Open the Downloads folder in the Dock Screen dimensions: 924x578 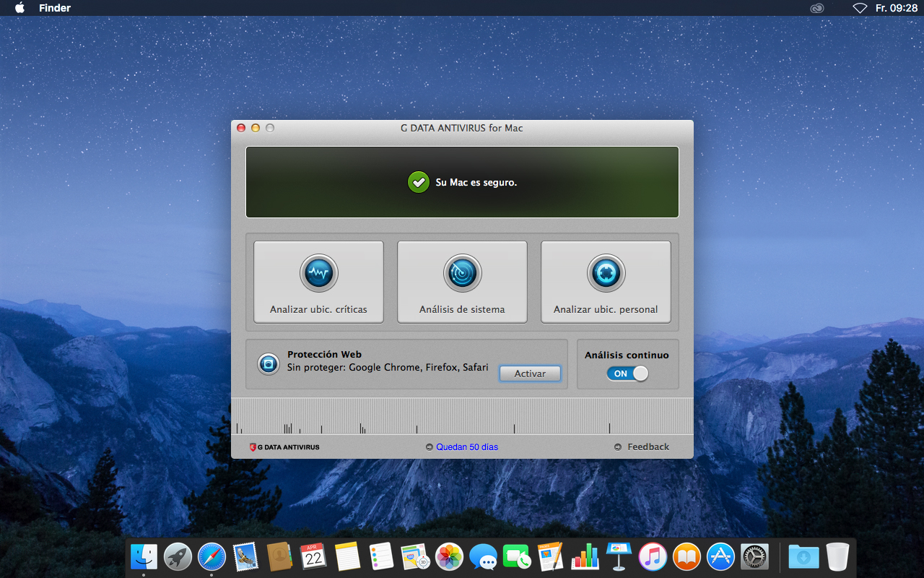click(803, 556)
